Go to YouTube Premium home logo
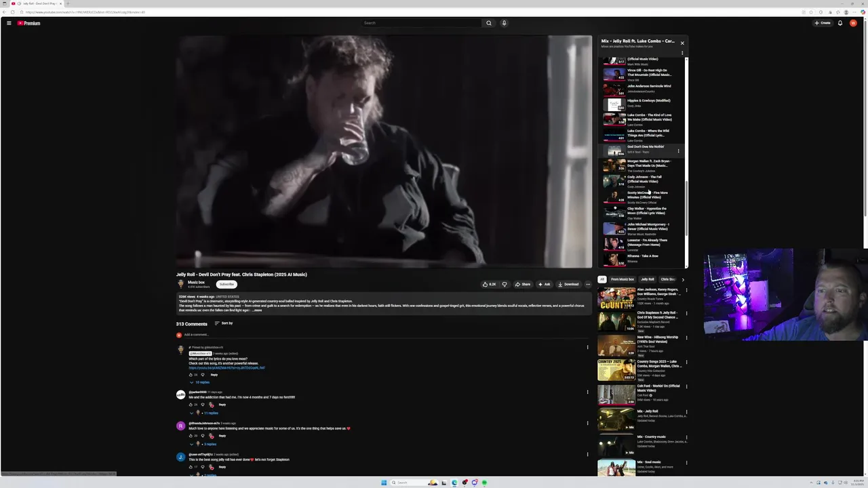 28,23
